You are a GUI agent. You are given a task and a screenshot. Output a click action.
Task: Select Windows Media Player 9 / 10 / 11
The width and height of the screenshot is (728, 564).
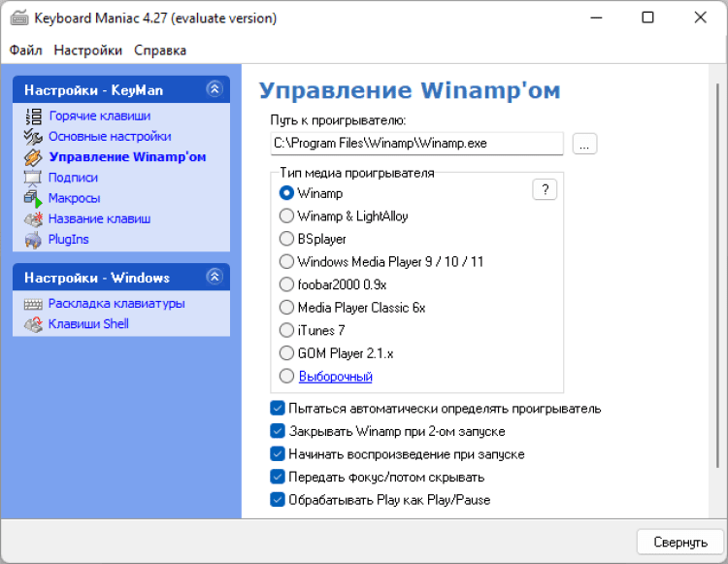(x=286, y=262)
